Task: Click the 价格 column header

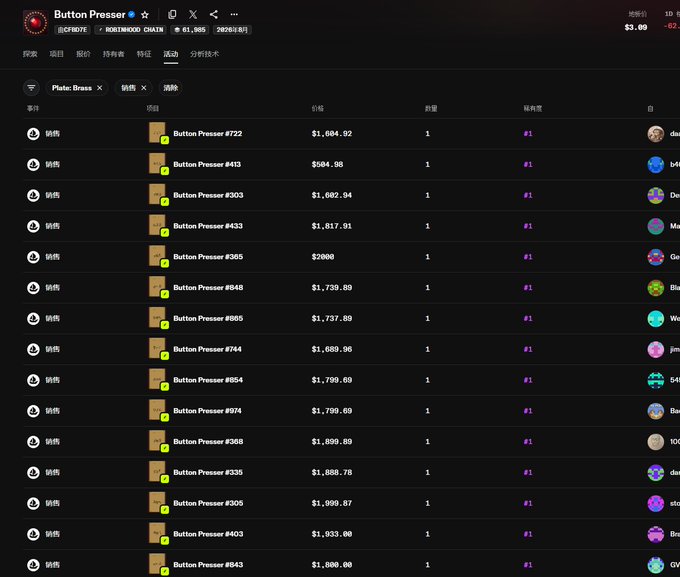Action: coord(317,108)
